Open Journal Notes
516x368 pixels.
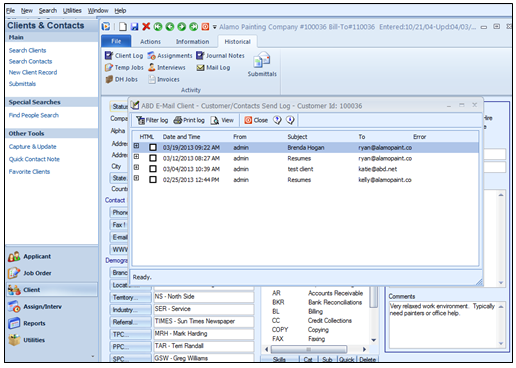click(x=220, y=56)
